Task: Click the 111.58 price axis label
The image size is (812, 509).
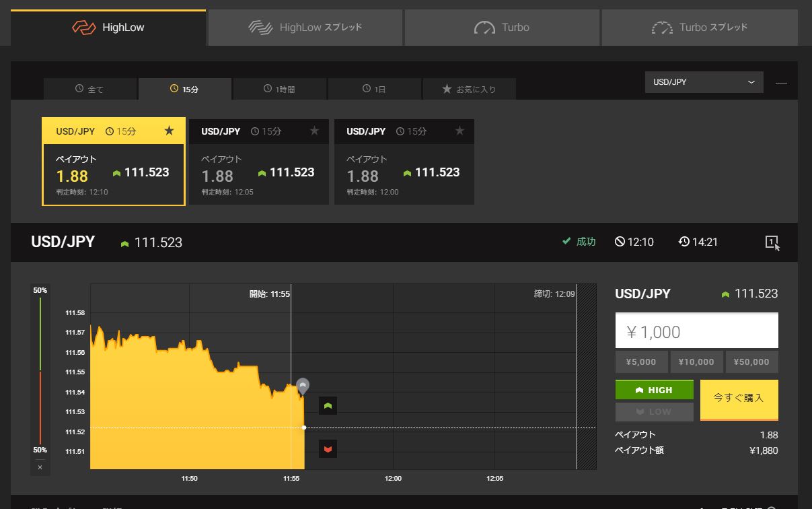Action: click(x=75, y=313)
